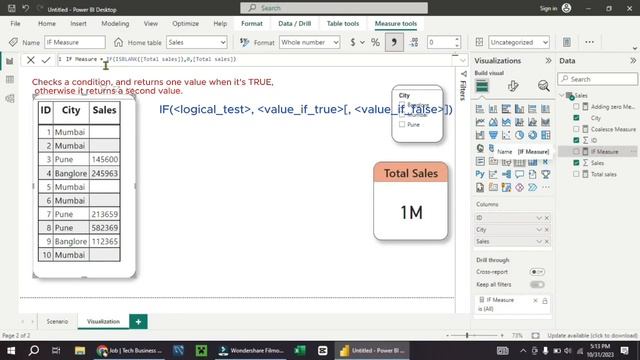Uncheck the ID field checkbox
Viewport: 640px width, 360px height.
(576, 140)
